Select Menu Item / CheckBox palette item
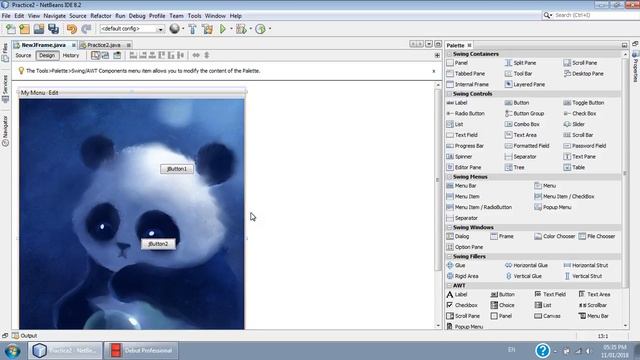Screen dimensions: 640x360 click(564, 197)
